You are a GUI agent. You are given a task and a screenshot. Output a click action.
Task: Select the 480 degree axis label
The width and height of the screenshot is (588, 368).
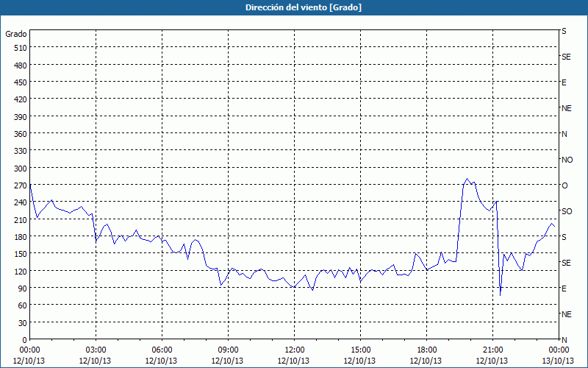tap(21, 66)
